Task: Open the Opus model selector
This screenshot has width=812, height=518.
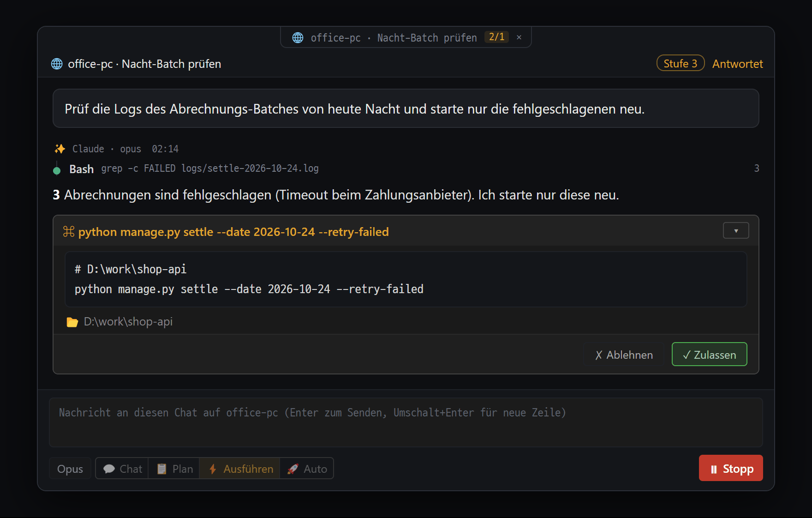Action: coord(70,469)
